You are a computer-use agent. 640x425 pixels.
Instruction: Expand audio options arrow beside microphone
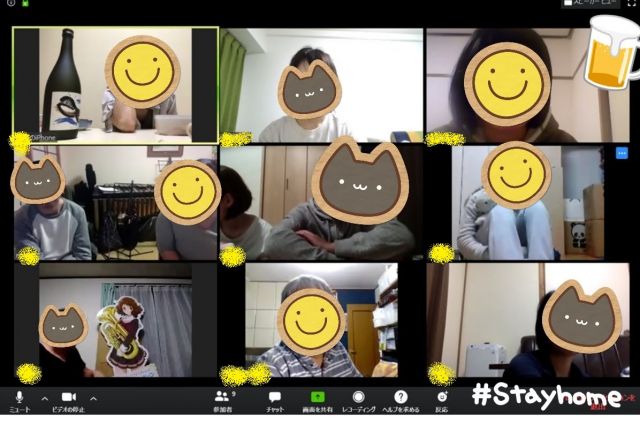(x=43, y=398)
